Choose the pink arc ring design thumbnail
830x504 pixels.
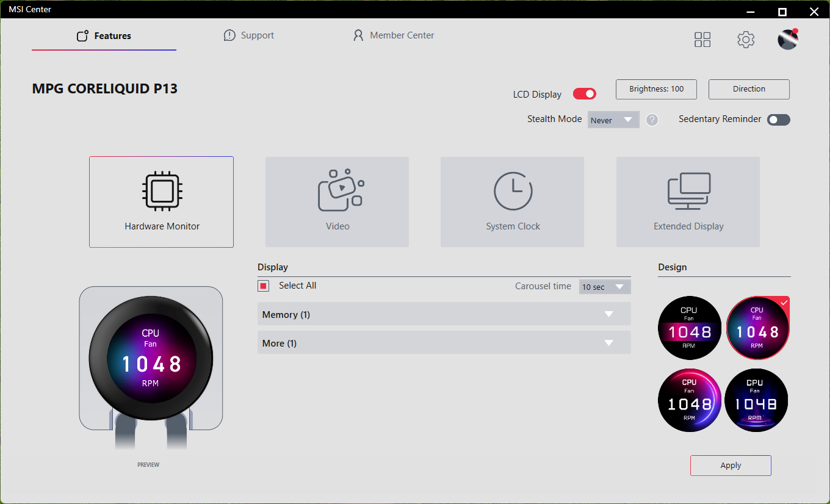(x=690, y=400)
